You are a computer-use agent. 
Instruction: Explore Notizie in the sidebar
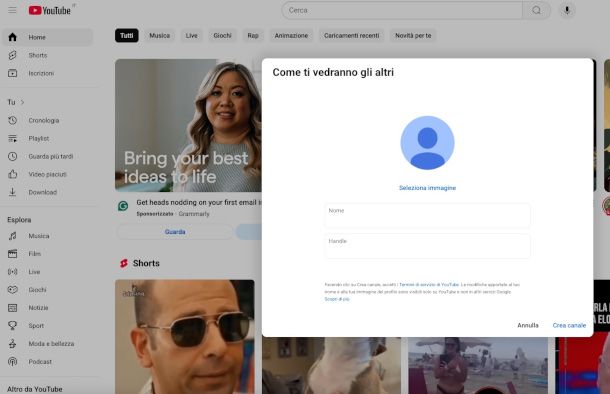click(48, 308)
